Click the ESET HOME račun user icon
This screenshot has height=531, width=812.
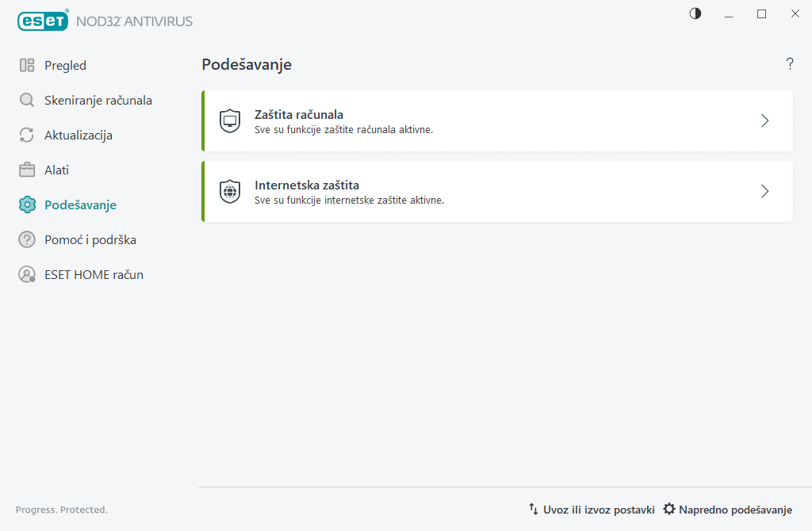[x=27, y=275]
